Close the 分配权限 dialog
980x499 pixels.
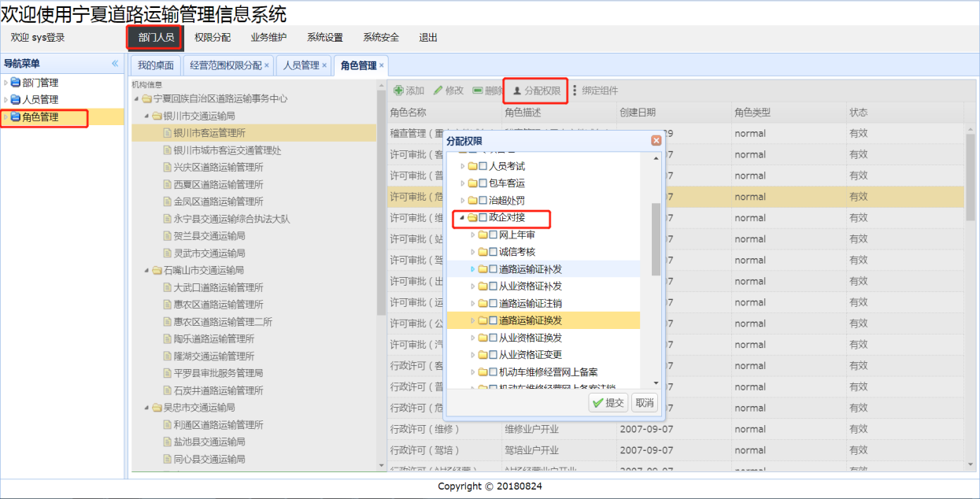tap(656, 141)
